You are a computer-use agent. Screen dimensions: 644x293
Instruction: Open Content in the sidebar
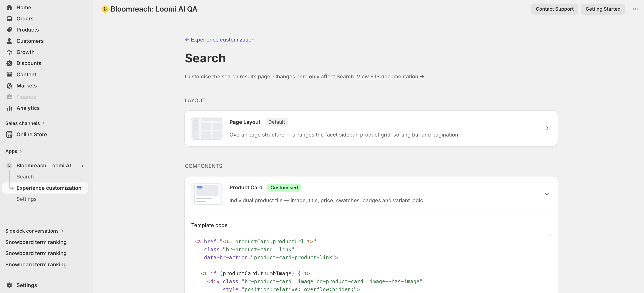tap(45, 74)
